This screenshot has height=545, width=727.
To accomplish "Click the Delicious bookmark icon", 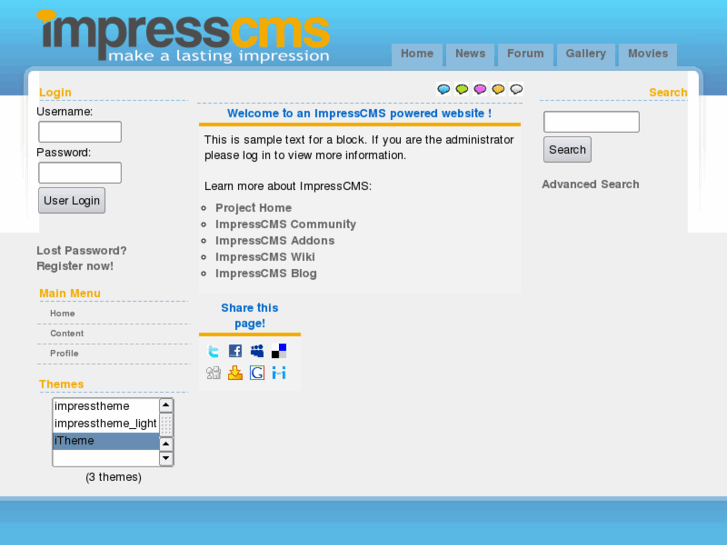I will pyautogui.click(x=279, y=351).
